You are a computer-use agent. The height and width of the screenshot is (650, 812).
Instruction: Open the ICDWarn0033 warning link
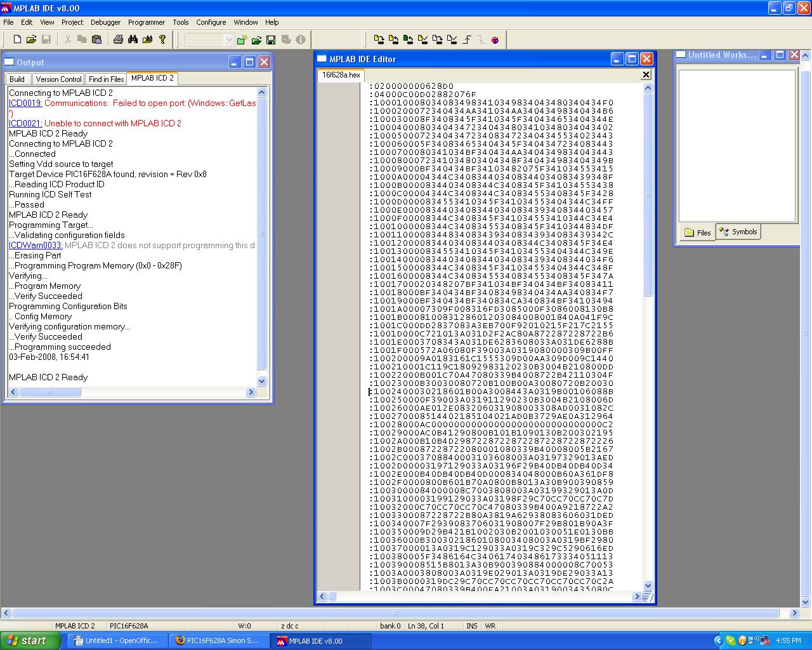36,245
